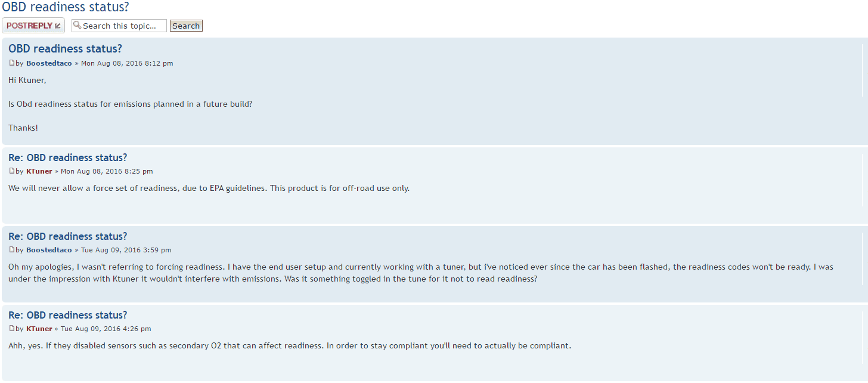Open the reply title above Boostedtaco's 3:59 pm post
Viewport: 868px width, 383px height.
click(x=67, y=236)
